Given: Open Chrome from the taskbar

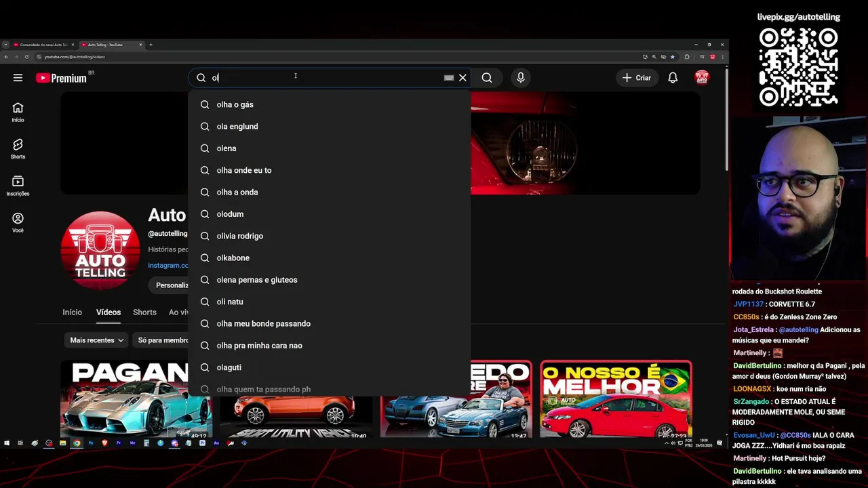Looking at the screenshot, I should coord(77,443).
